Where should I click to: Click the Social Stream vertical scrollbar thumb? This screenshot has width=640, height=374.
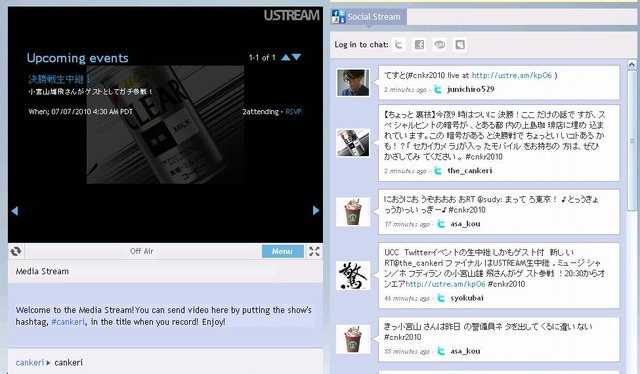click(632, 141)
